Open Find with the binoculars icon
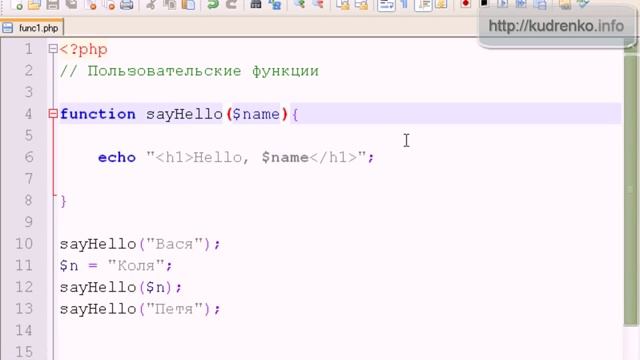Screen dimensions: 640x360 pyautogui.click(x=256, y=4)
